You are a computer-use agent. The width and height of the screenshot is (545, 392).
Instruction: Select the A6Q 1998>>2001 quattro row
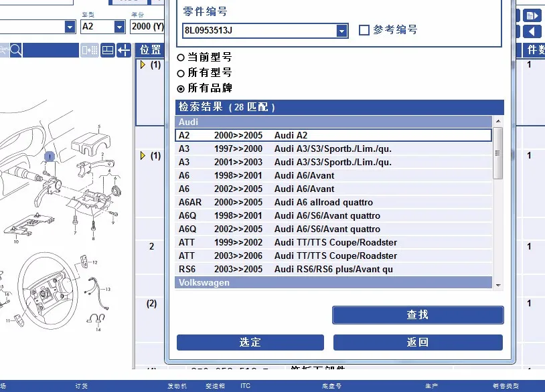[x=333, y=215]
